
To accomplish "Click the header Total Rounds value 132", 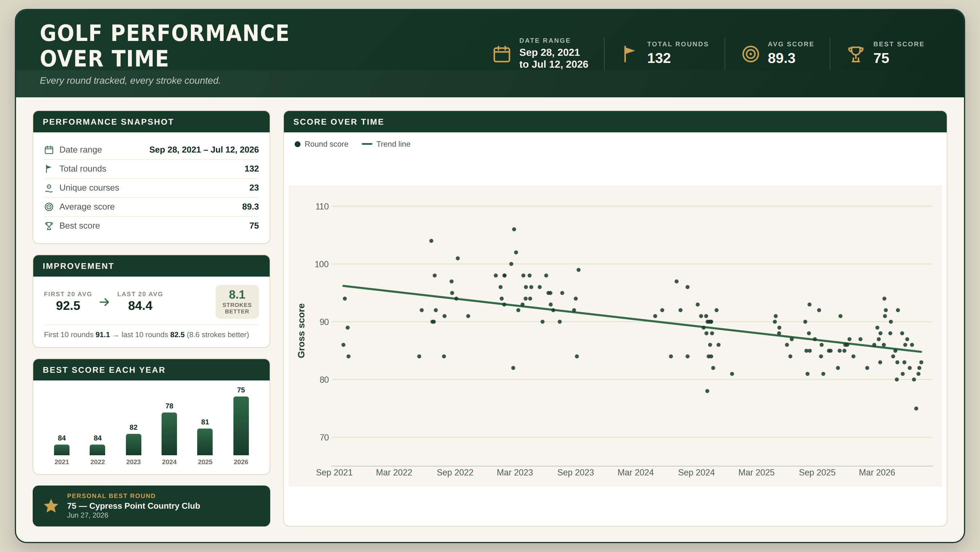I will click(x=659, y=58).
